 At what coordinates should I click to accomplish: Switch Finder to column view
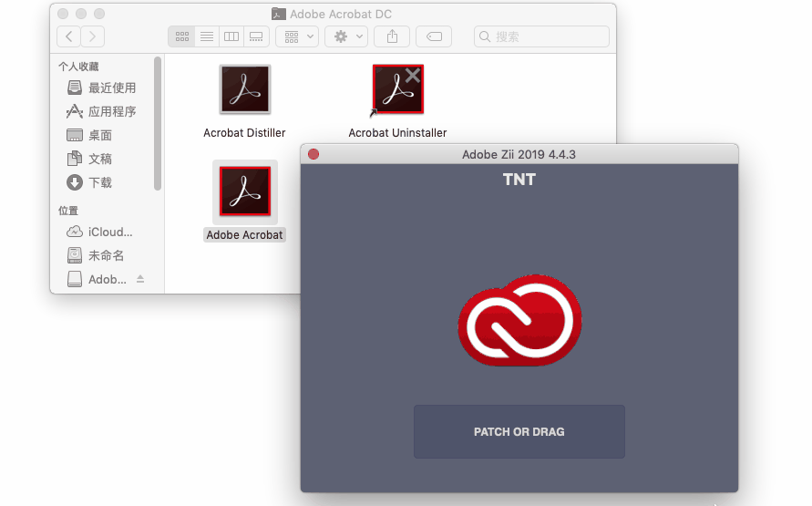231,36
